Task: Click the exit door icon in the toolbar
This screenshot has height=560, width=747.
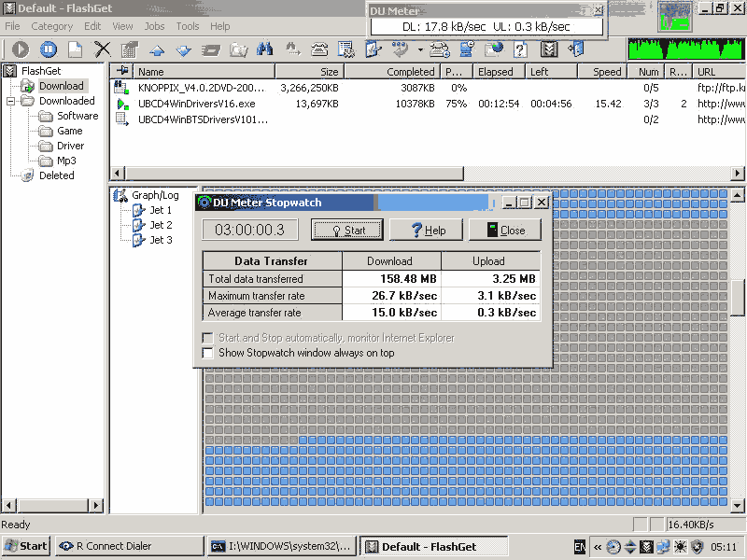Action: pos(576,49)
